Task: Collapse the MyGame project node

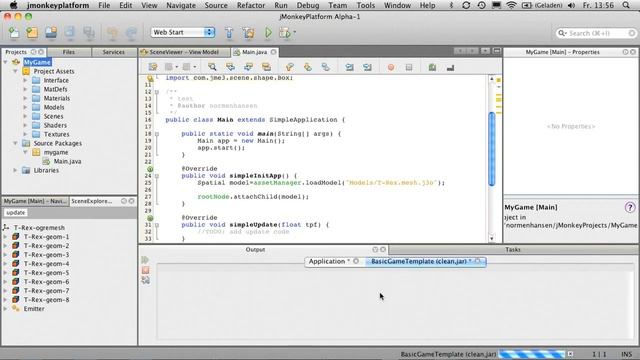Action: coord(6,62)
